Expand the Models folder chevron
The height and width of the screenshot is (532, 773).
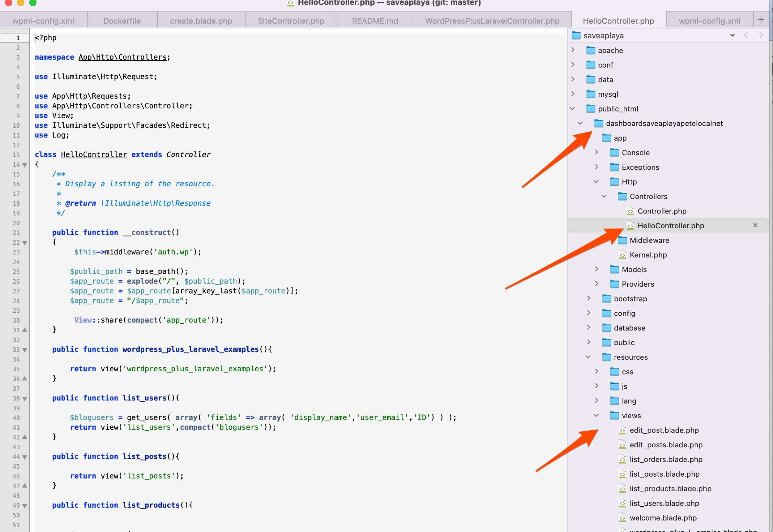[x=596, y=269]
